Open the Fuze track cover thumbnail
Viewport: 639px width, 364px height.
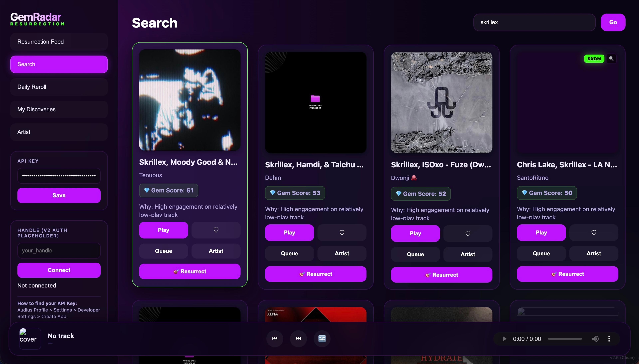(x=441, y=102)
